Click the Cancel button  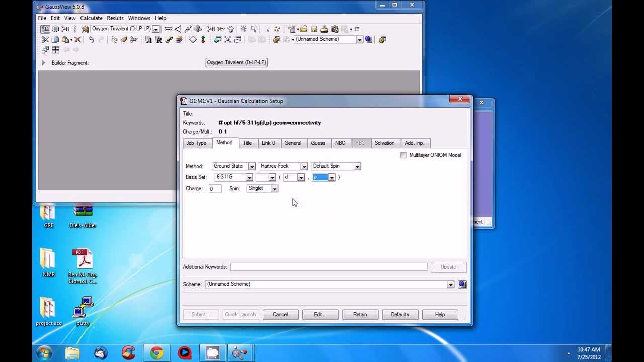(x=280, y=315)
